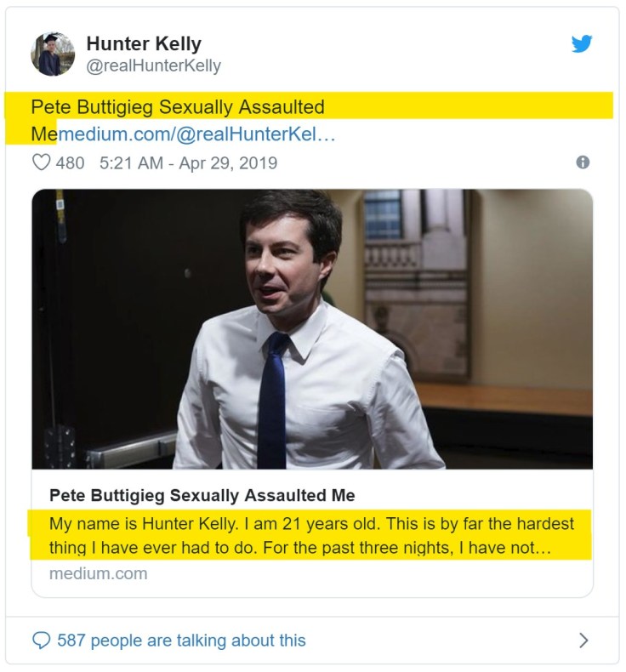
Task: Click the blue speech bubble icon
Action: click(41, 640)
